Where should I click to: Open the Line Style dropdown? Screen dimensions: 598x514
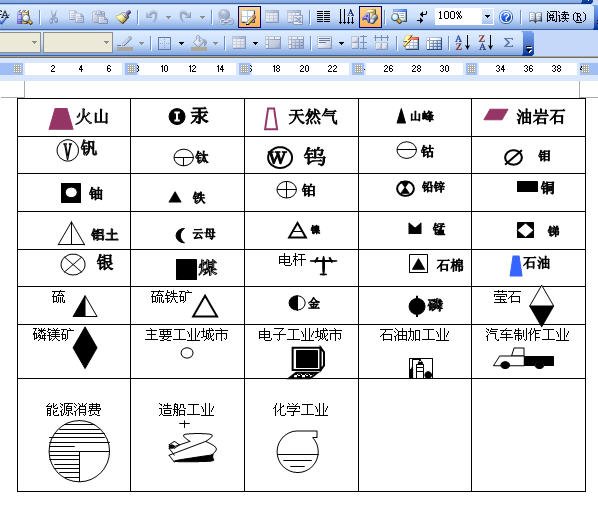pos(35,43)
